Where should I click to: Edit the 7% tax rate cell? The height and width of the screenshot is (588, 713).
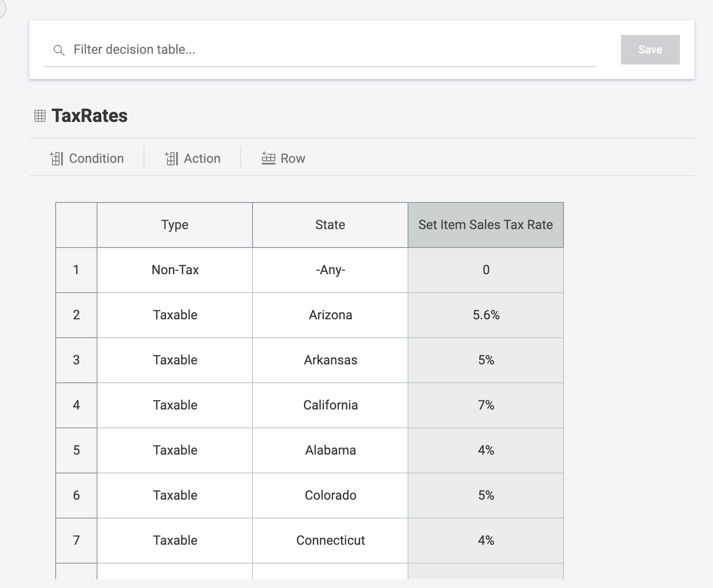point(486,405)
